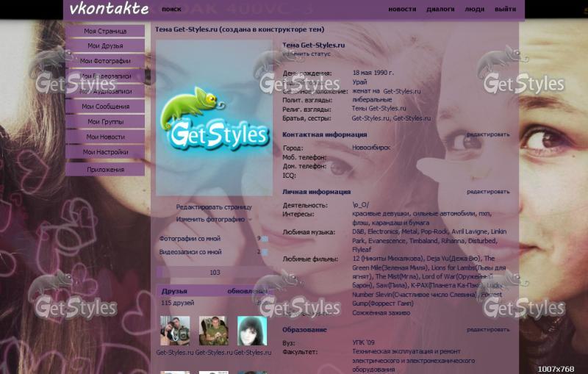Open Мои Настройки sidebar item
The width and height of the screenshot is (588, 374).
(105, 152)
